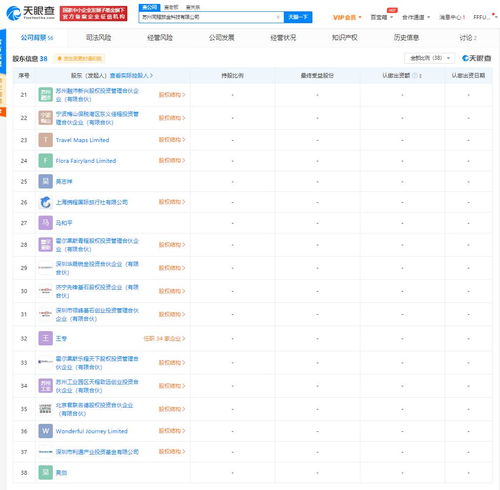500x490 pixels.
Task: Click the purple 马 avatar in row 27
Action: [45, 223]
